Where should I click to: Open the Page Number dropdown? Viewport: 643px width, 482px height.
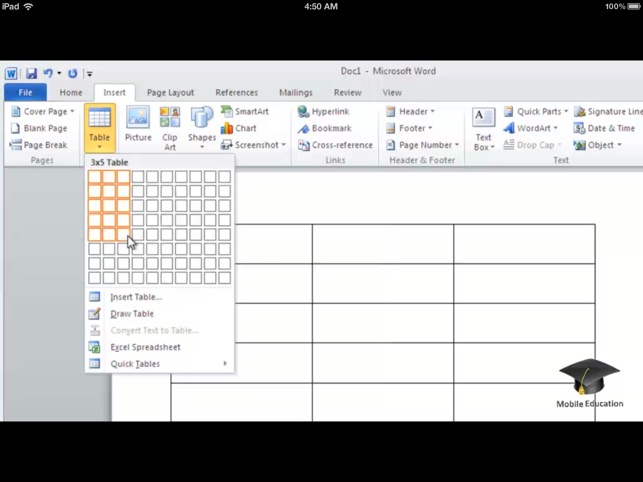pos(423,145)
